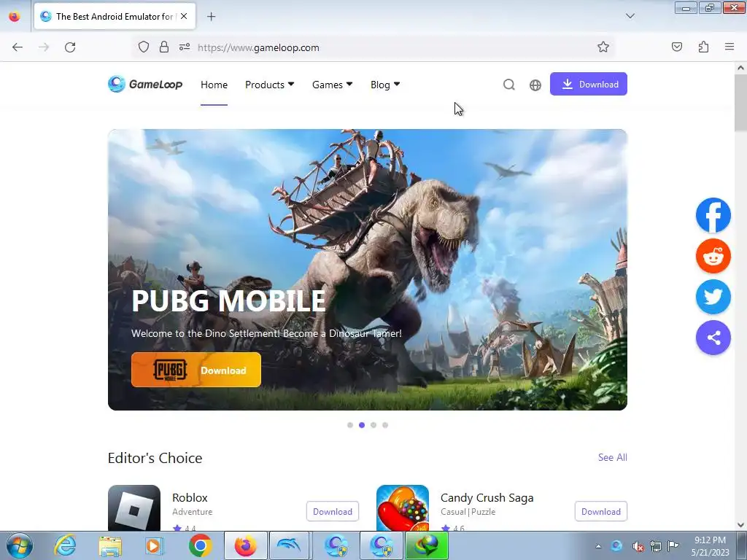This screenshot has height=560, width=747.
Task: Launch Internet Explorer from taskbar
Action: pos(65,545)
